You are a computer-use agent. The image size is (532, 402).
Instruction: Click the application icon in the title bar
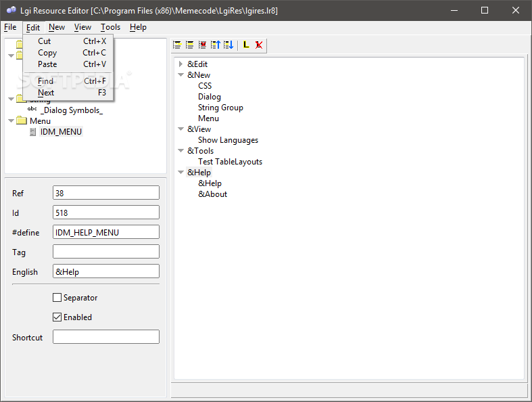pos(11,10)
